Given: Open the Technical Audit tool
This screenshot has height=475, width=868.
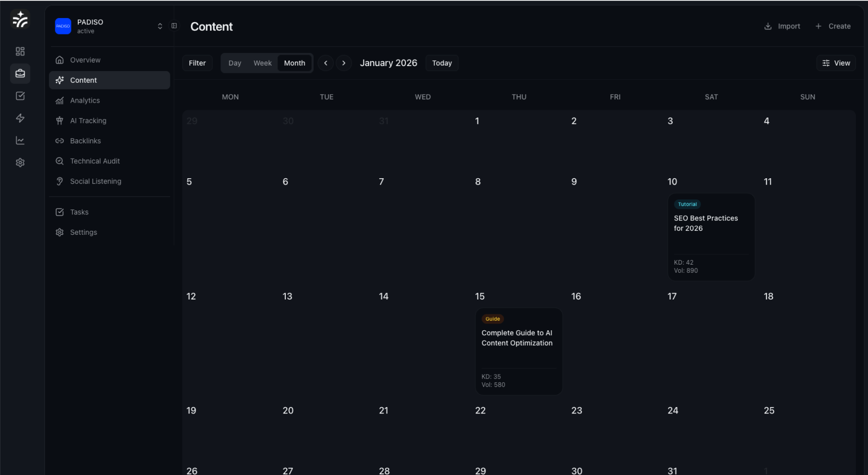Looking at the screenshot, I should (95, 161).
